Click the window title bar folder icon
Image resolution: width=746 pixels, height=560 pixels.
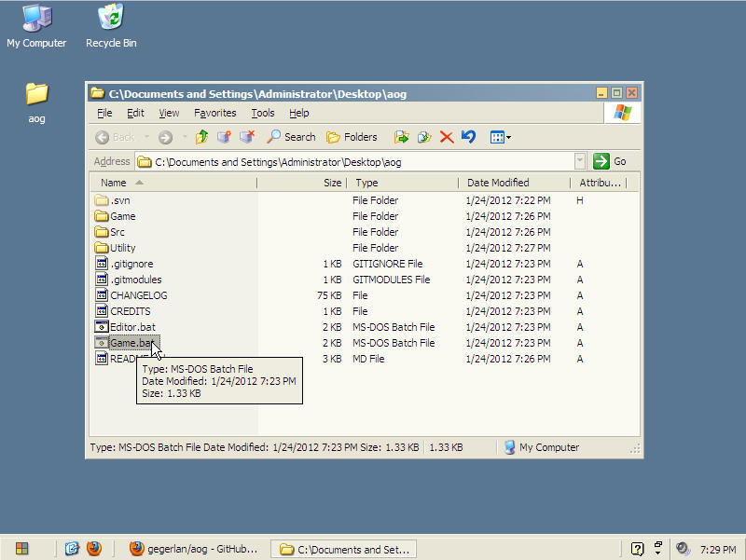(98, 92)
